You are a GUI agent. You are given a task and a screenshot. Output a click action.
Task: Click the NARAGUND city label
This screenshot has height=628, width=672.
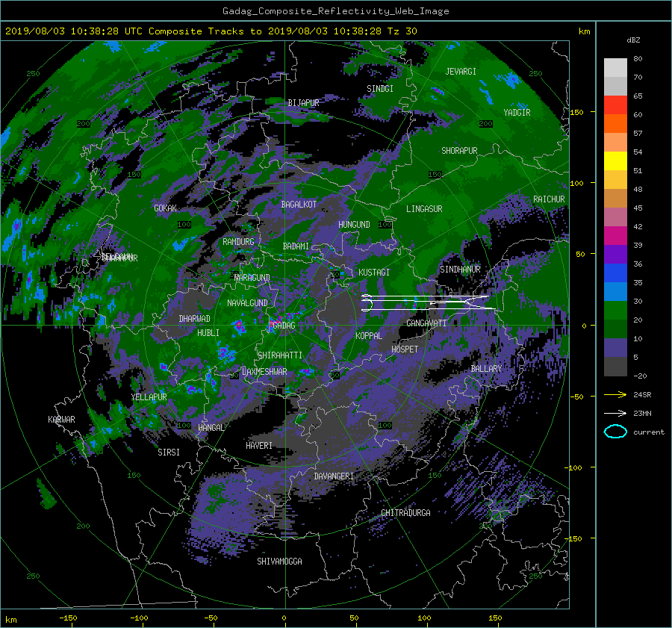pos(252,278)
